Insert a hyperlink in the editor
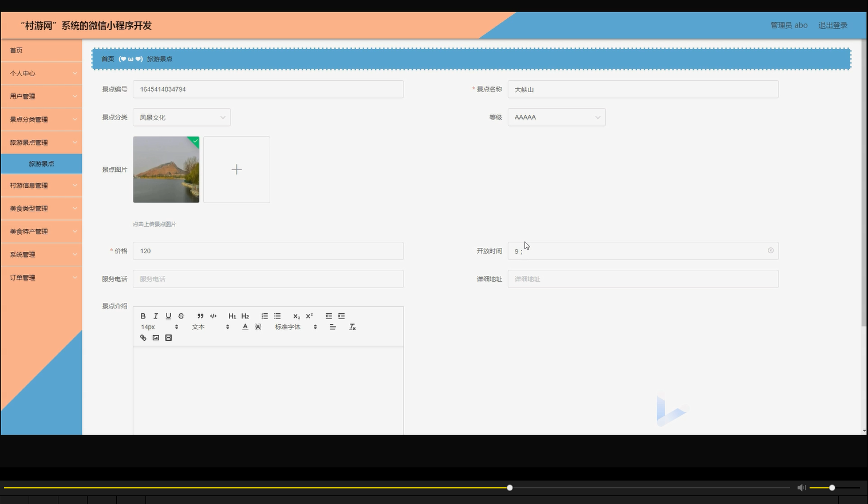Image resolution: width=868 pixels, height=504 pixels. coord(143,338)
